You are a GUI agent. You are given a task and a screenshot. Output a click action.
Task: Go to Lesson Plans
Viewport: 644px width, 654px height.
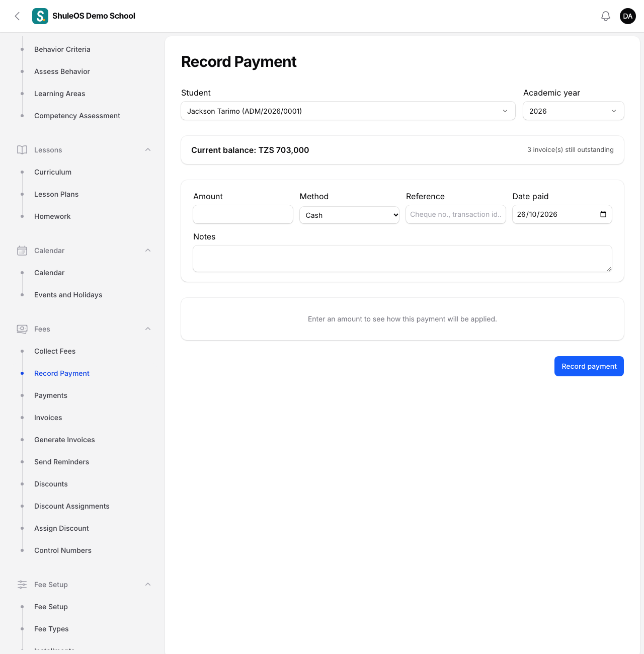point(56,194)
